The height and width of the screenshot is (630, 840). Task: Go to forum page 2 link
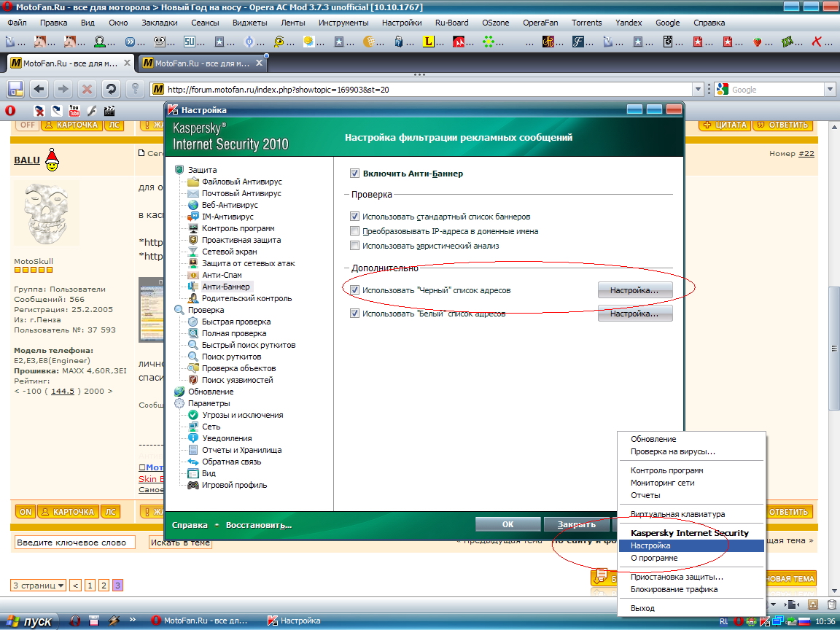coord(104,586)
